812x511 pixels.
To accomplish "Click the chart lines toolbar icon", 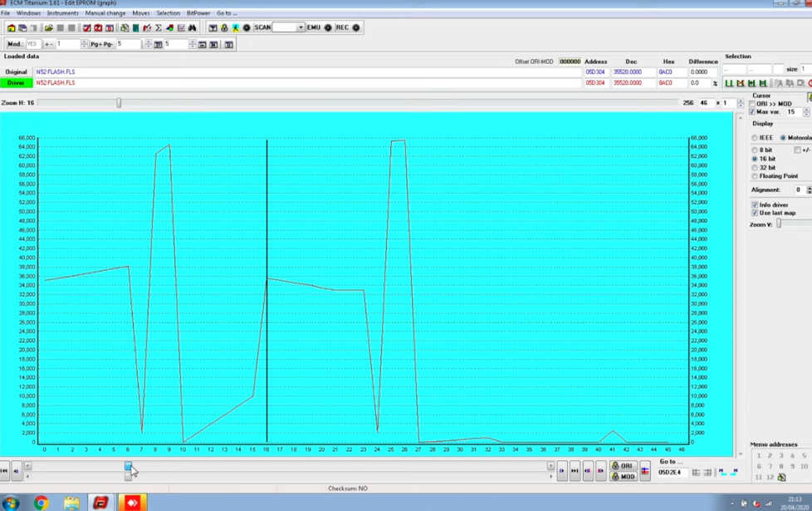I will pyautogui.click(x=181, y=28).
